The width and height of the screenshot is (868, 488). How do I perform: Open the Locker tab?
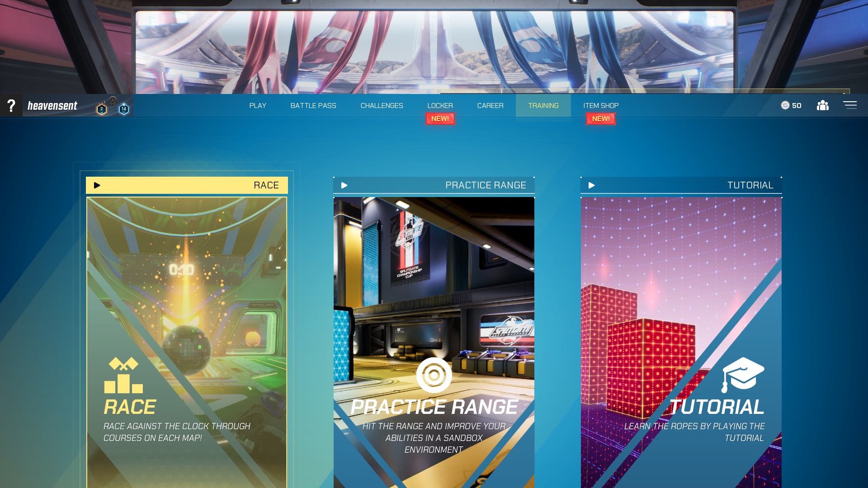(x=440, y=105)
